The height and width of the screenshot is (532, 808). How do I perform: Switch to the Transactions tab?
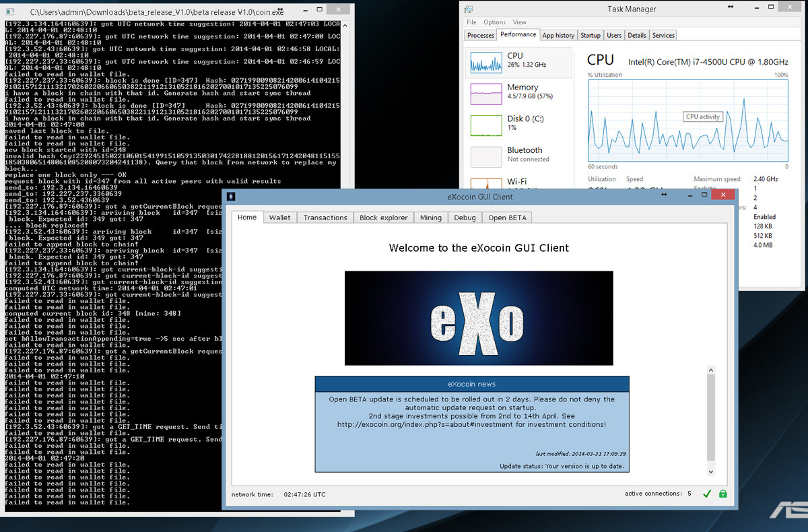325,218
